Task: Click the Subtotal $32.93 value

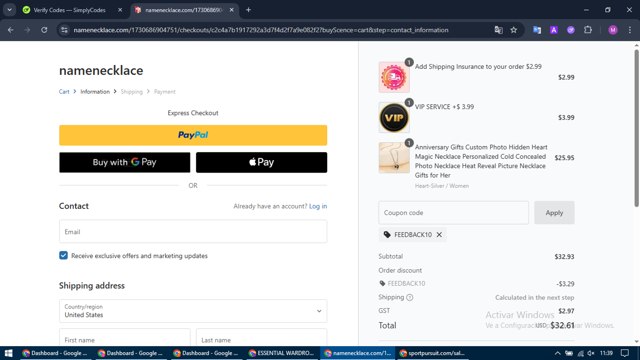Action: (564, 257)
